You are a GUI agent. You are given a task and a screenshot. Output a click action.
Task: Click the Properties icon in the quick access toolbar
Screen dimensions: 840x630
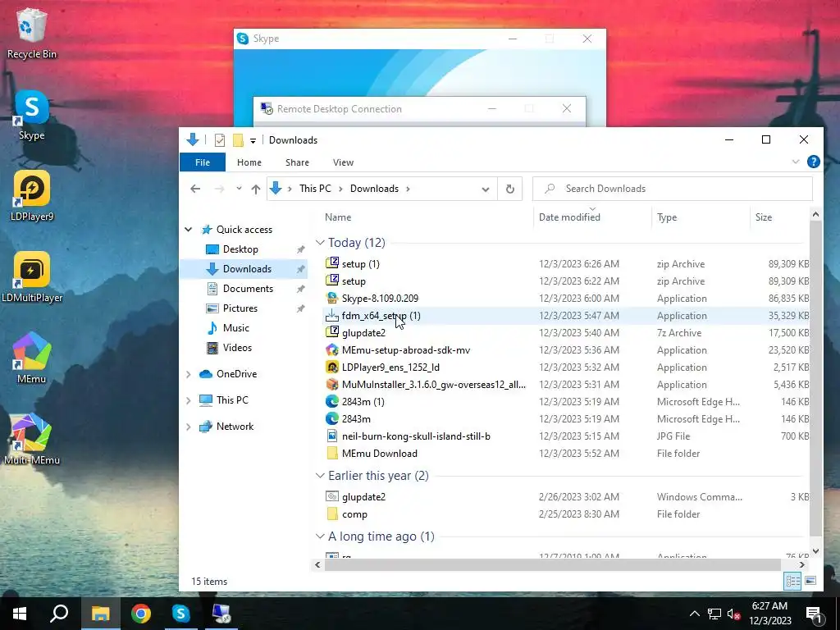[220, 140]
